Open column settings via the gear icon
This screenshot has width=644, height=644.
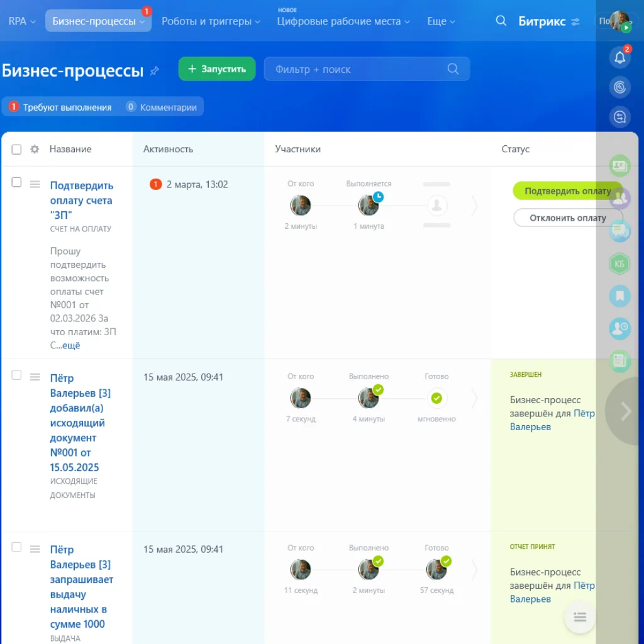coord(34,149)
